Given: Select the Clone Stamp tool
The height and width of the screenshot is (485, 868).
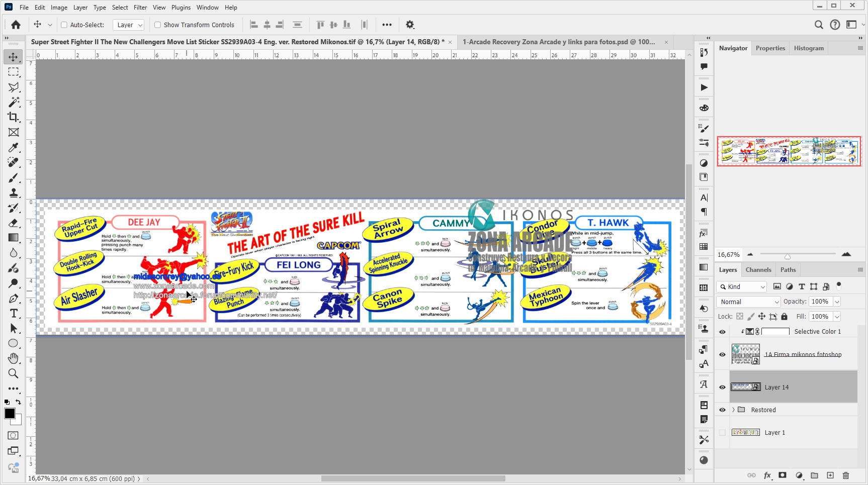Looking at the screenshot, I should [x=14, y=192].
